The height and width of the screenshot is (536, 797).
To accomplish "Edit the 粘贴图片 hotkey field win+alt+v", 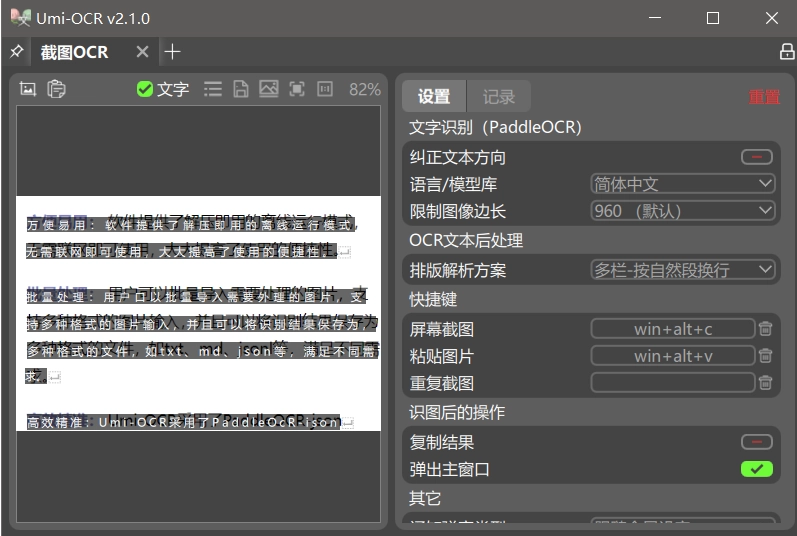I will pos(672,356).
